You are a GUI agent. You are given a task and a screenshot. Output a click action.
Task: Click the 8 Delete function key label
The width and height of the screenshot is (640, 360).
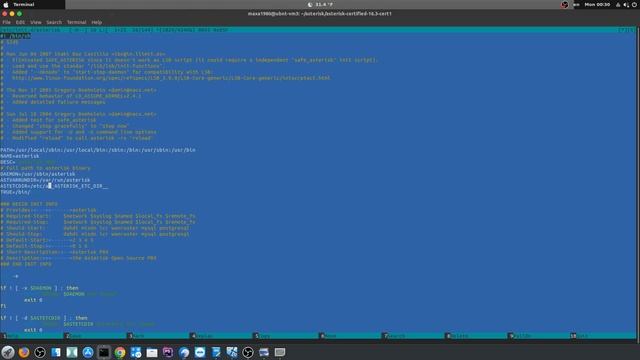pos(458,336)
